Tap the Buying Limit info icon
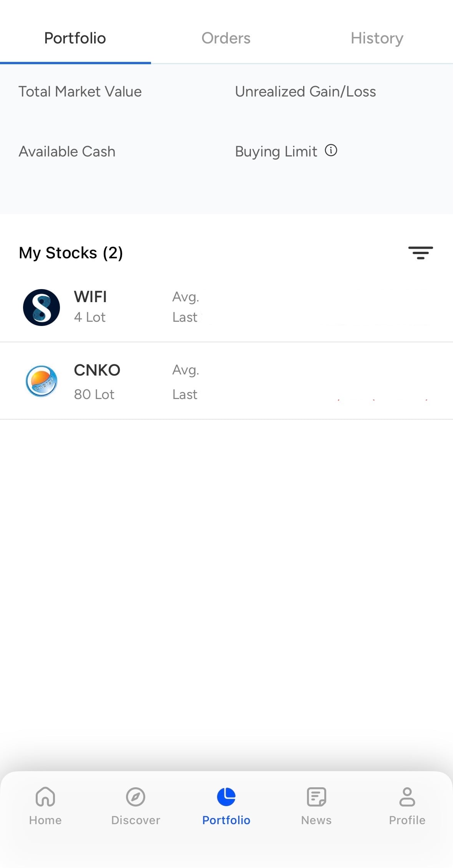 coord(331,150)
